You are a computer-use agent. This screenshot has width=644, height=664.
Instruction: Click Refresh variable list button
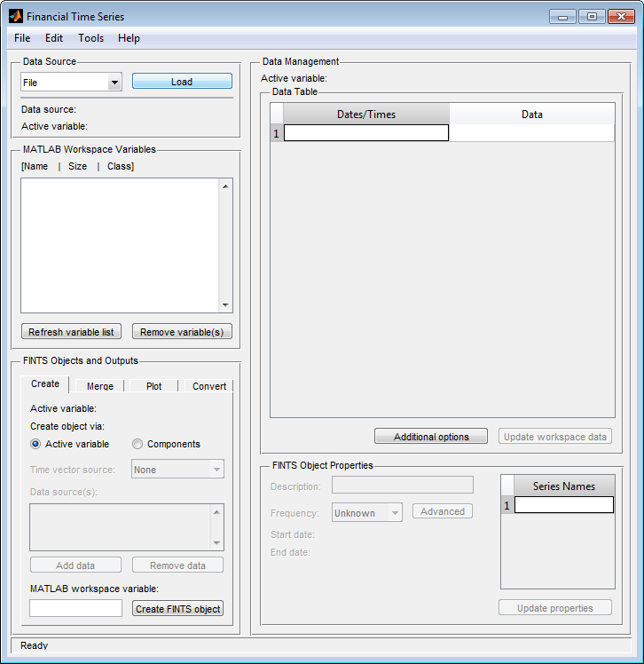pos(71,332)
